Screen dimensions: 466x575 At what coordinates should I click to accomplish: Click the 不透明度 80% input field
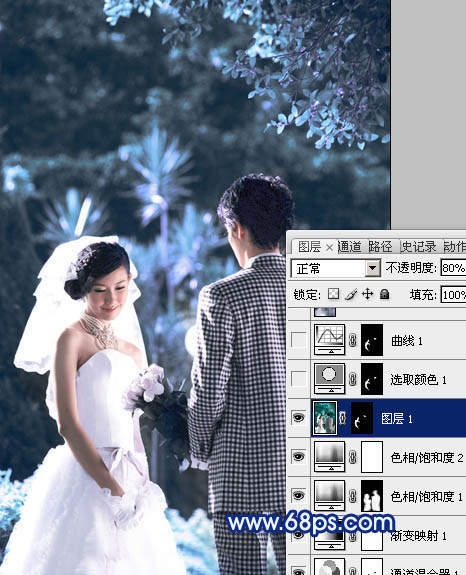tap(453, 268)
